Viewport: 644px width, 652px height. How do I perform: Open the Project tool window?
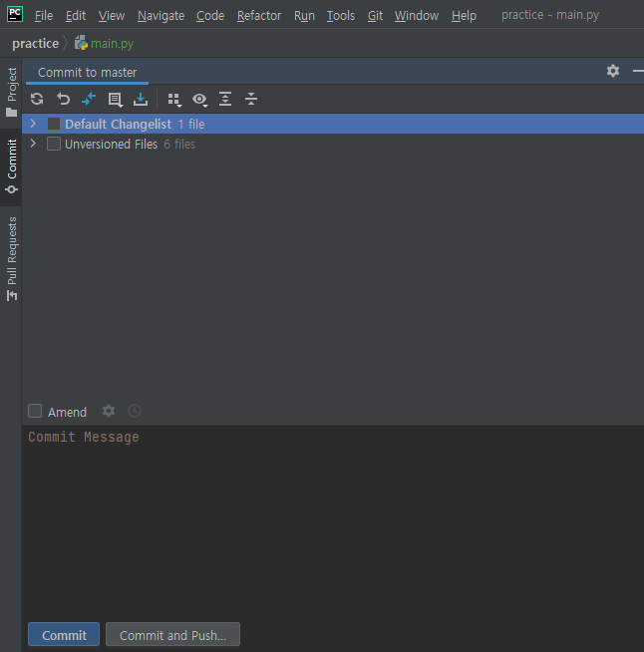(x=11, y=93)
